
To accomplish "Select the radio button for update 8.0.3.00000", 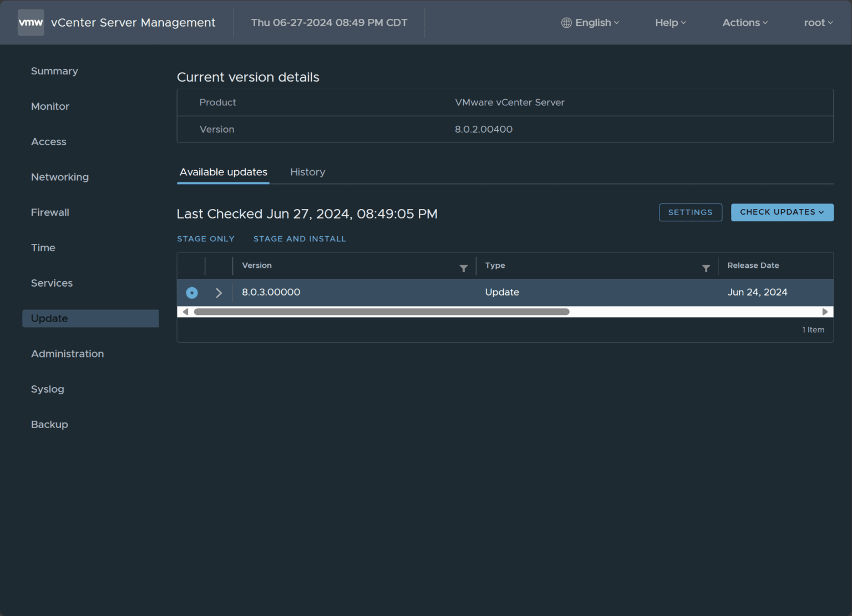I will (x=191, y=292).
